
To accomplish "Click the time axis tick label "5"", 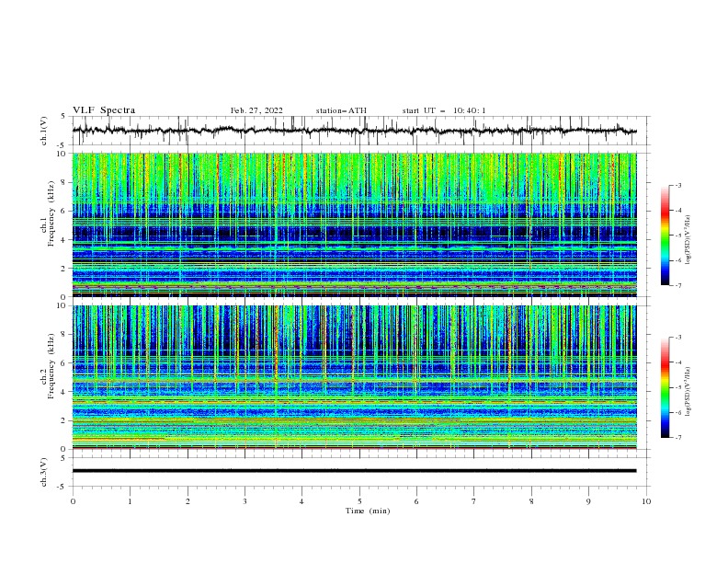I will click(x=359, y=501).
